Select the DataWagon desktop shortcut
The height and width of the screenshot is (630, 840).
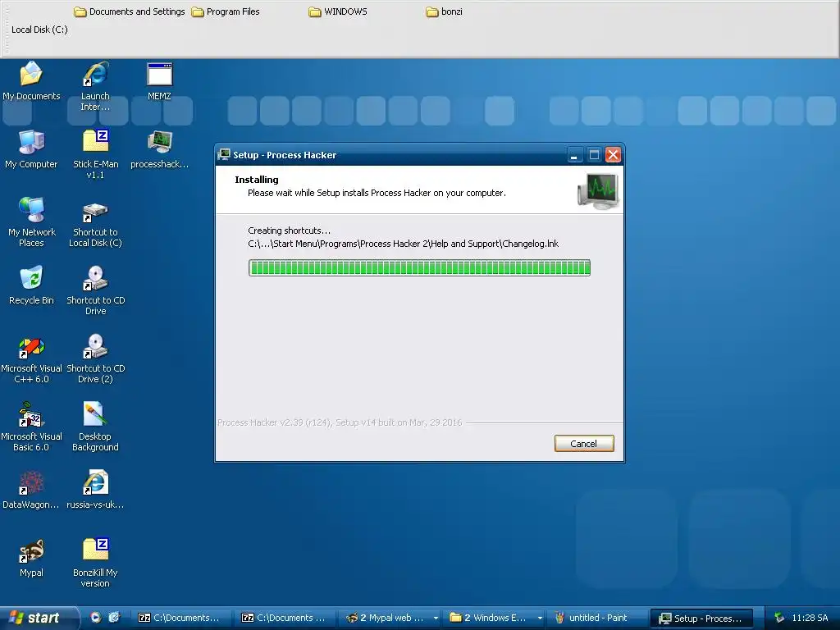[x=32, y=489]
